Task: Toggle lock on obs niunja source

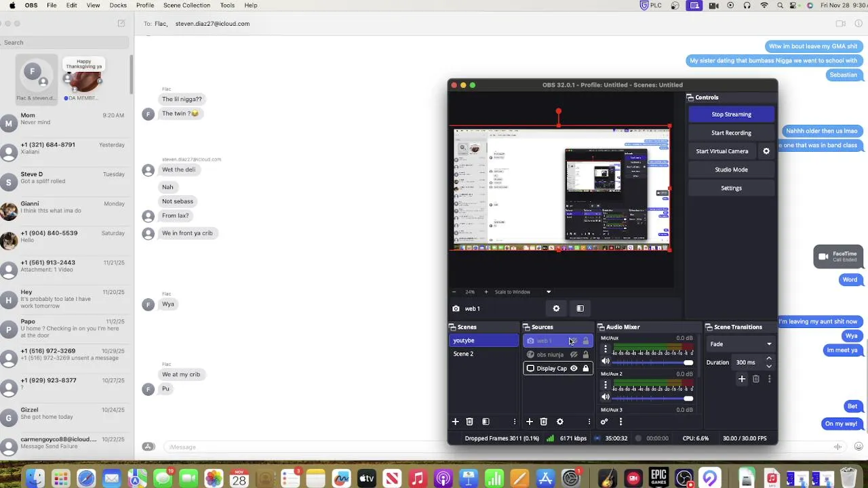Action: (586, 354)
